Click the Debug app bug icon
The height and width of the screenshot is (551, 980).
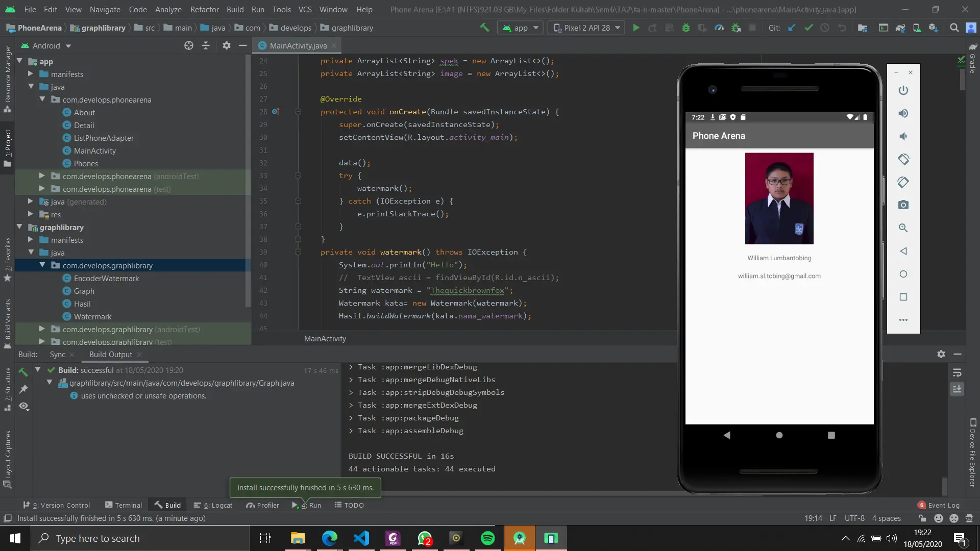(x=686, y=28)
